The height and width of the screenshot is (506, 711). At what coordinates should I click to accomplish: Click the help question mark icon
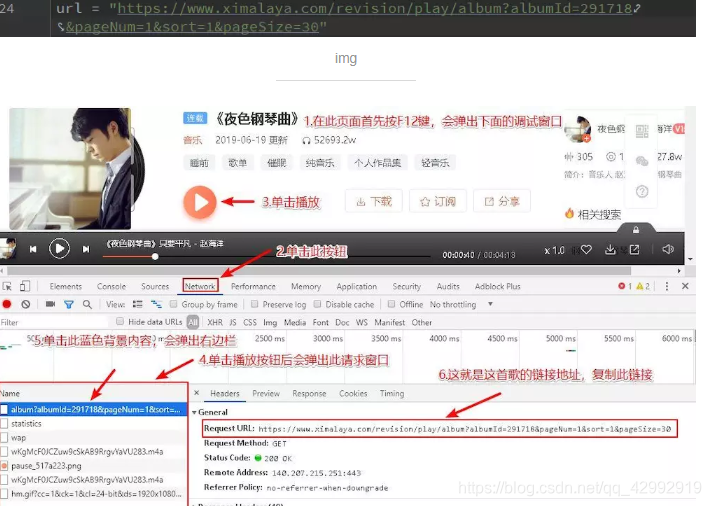(642, 191)
